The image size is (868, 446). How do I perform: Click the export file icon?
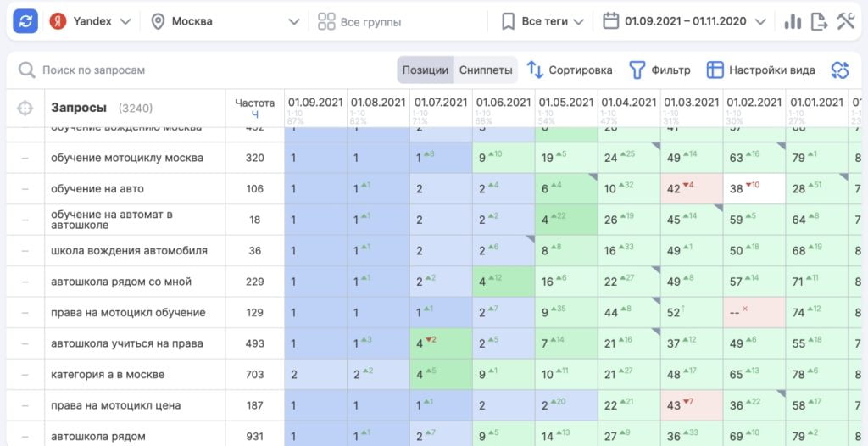(819, 21)
